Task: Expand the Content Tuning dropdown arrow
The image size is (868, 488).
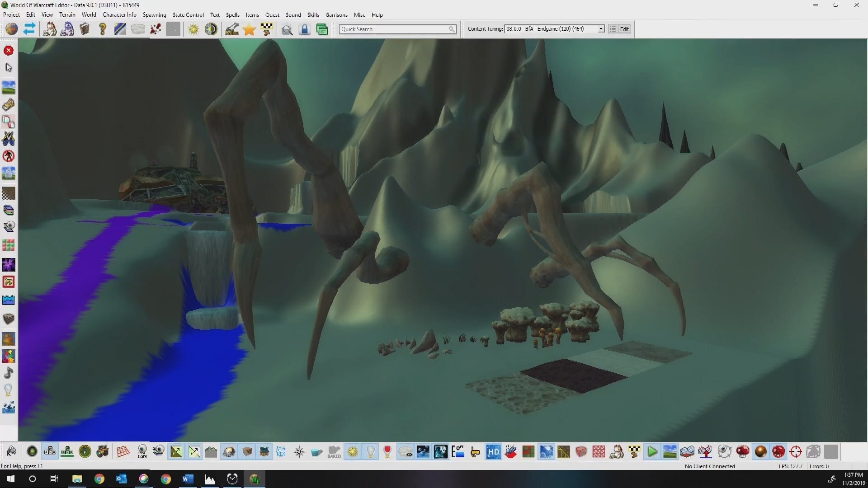Action: [601, 29]
